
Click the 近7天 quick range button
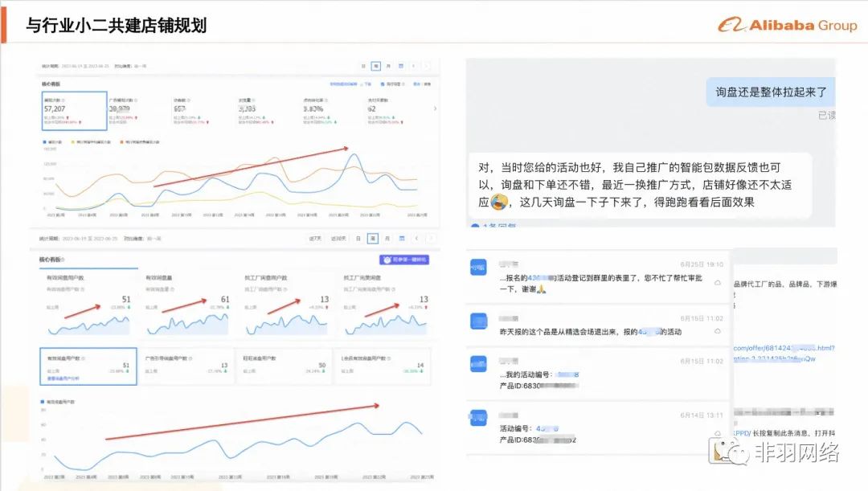315,239
